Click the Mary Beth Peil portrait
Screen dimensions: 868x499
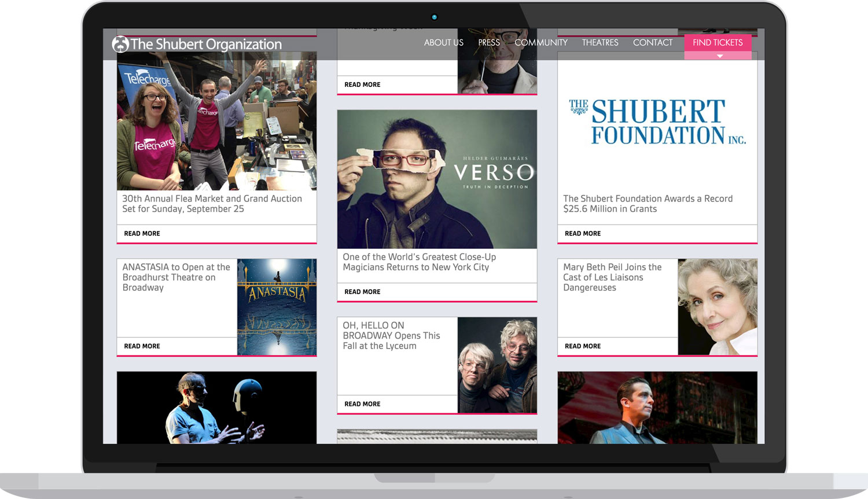[x=717, y=307]
